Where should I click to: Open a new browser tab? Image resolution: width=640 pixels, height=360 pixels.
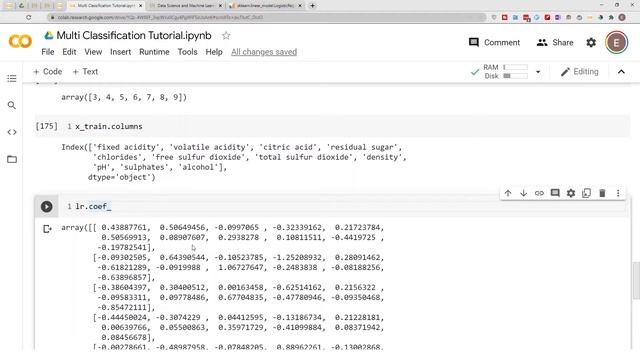[312, 6]
